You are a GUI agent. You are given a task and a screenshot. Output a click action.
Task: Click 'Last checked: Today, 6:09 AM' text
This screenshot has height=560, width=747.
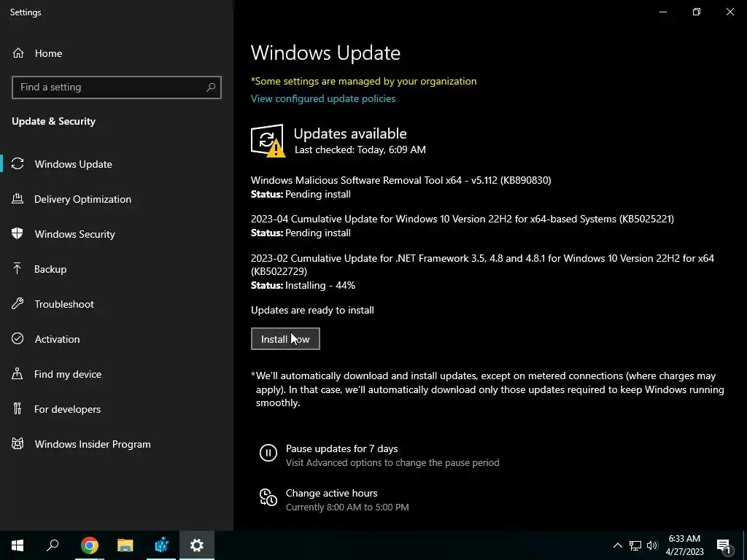click(x=360, y=149)
